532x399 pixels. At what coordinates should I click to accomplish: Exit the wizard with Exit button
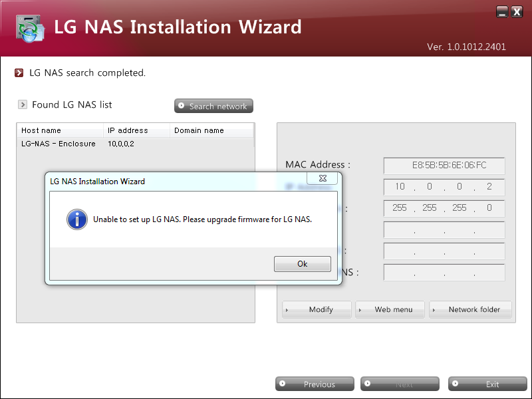coord(487,384)
